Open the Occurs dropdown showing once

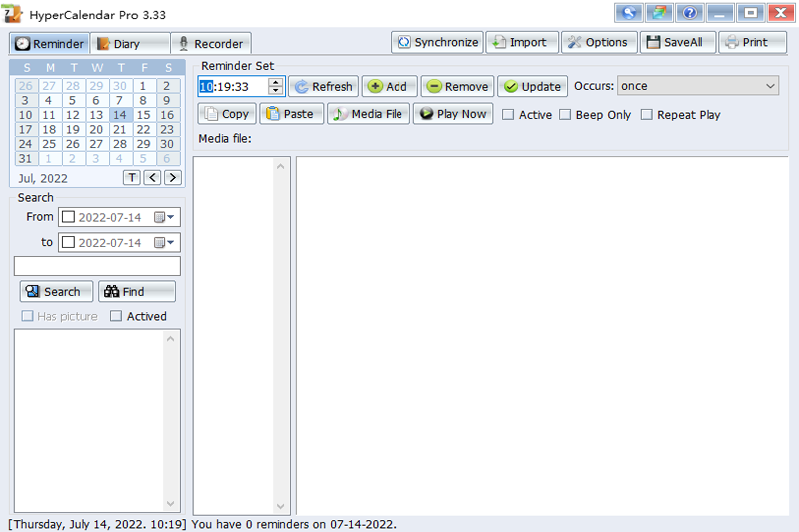tap(698, 86)
